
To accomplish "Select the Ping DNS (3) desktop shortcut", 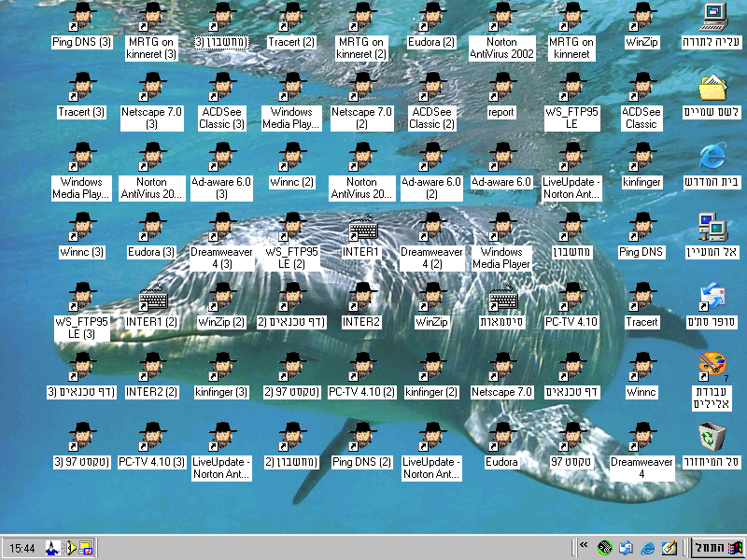I will tap(82, 26).
